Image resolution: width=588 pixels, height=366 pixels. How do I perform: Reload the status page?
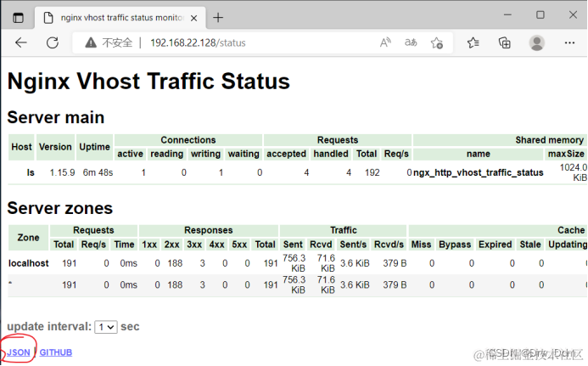pos(53,42)
